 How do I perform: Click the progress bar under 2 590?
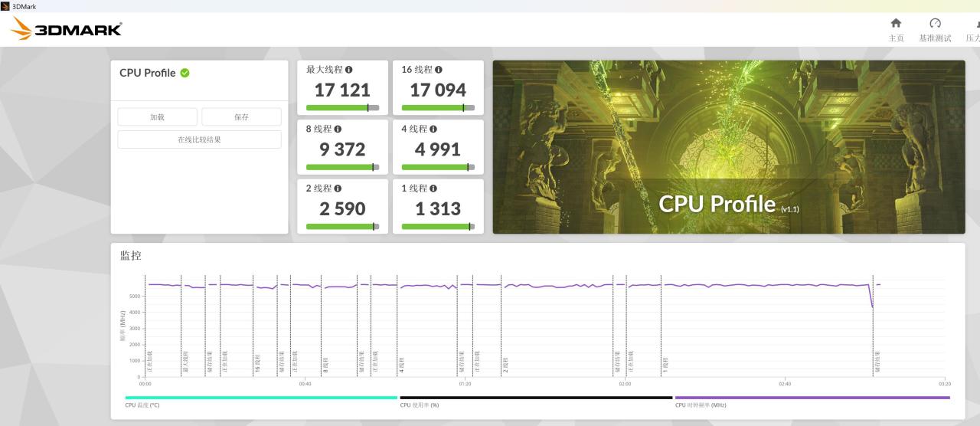coord(342,227)
